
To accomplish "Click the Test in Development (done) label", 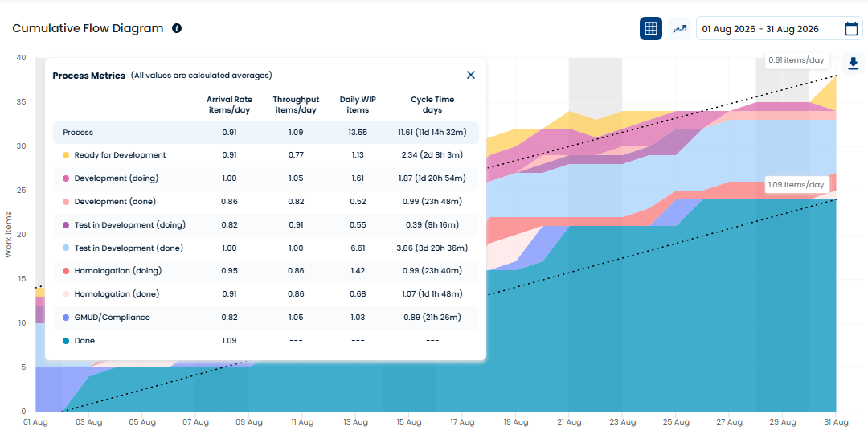I will tap(129, 248).
